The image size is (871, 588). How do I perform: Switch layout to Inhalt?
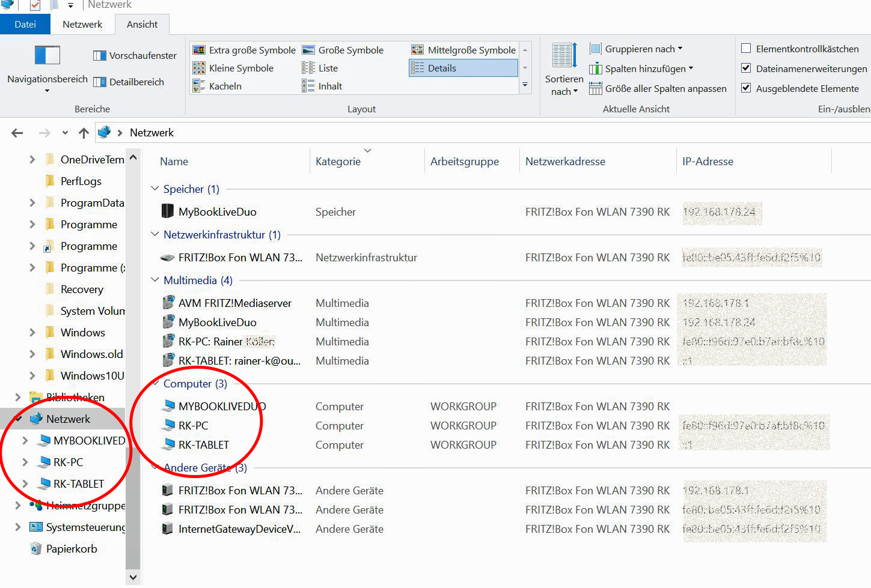(322, 86)
